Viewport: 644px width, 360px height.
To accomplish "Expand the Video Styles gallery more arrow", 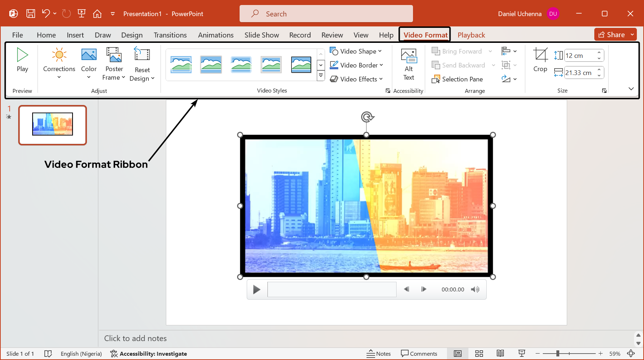I will pos(321,76).
